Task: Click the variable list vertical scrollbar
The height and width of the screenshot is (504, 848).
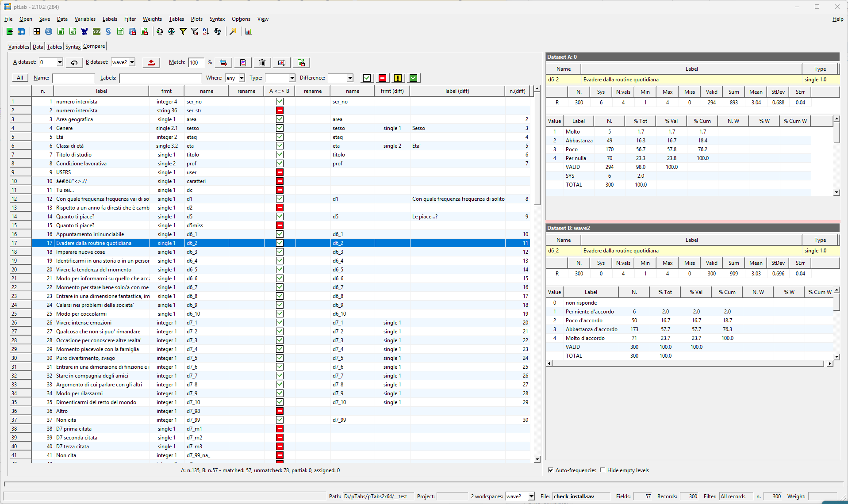Action: [537, 274]
